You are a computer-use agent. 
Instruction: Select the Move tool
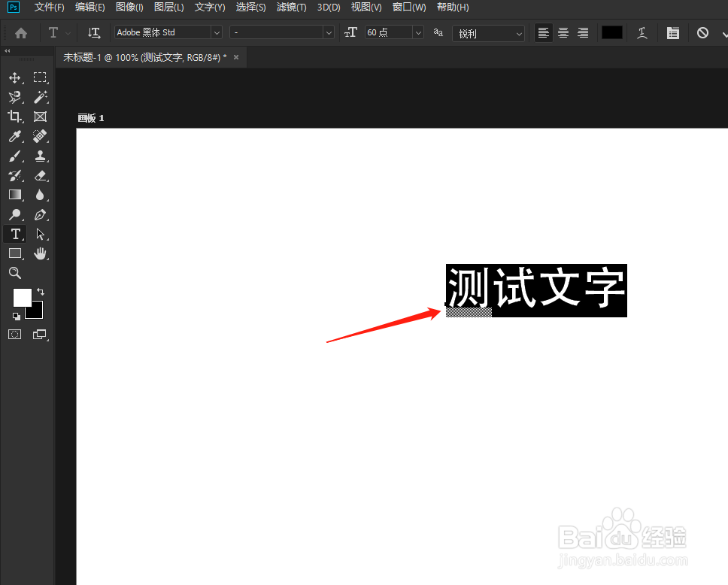coord(15,77)
